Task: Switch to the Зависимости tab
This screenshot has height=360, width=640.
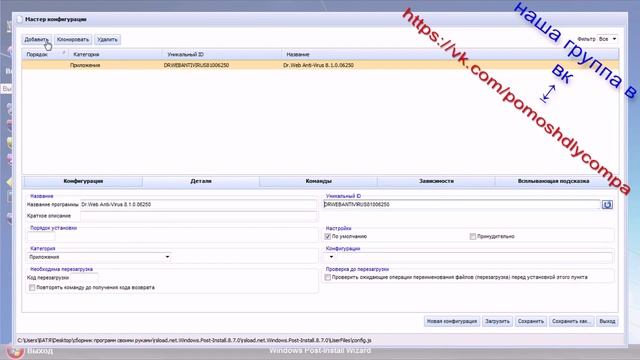Action: click(x=436, y=181)
